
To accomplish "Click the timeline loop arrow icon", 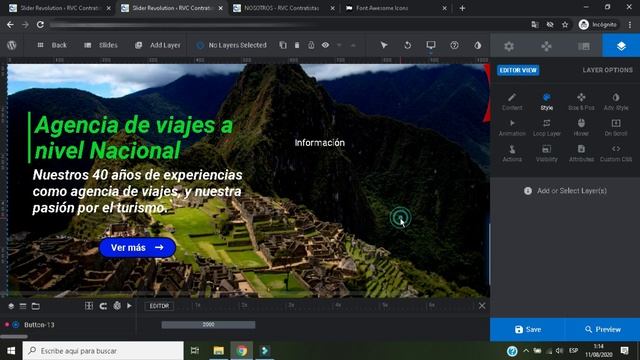I will click(103, 305).
